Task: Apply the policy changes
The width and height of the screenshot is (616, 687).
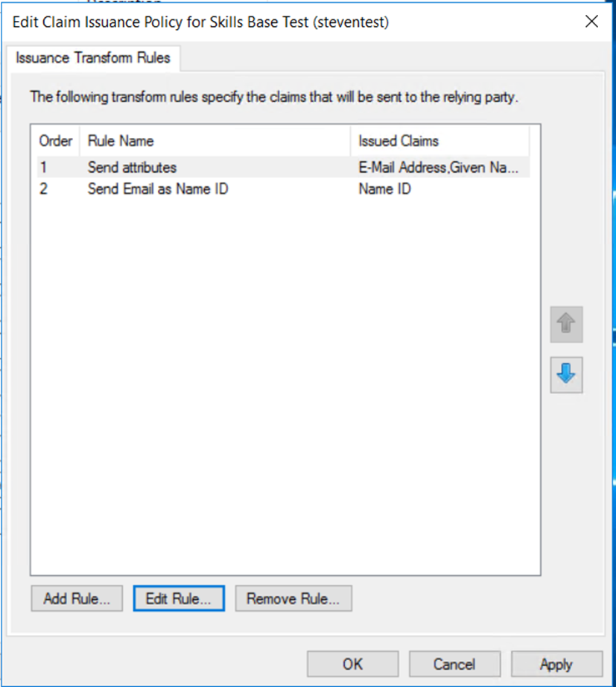Action: [556, 664]
